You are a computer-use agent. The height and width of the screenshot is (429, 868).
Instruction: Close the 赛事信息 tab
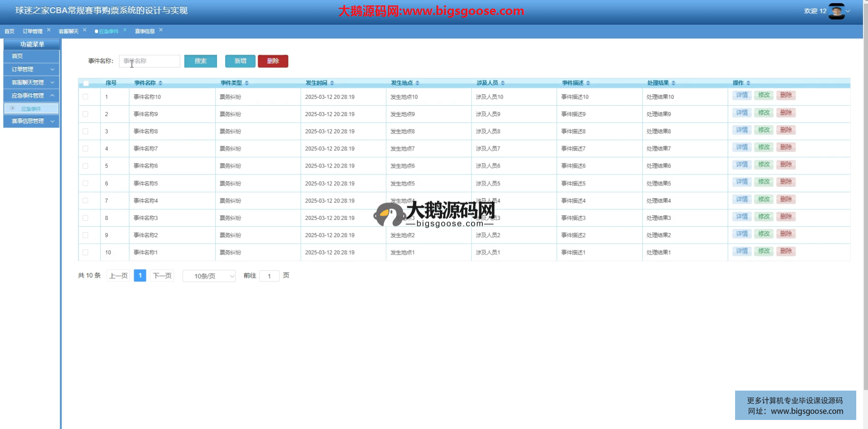coord(161,30)
